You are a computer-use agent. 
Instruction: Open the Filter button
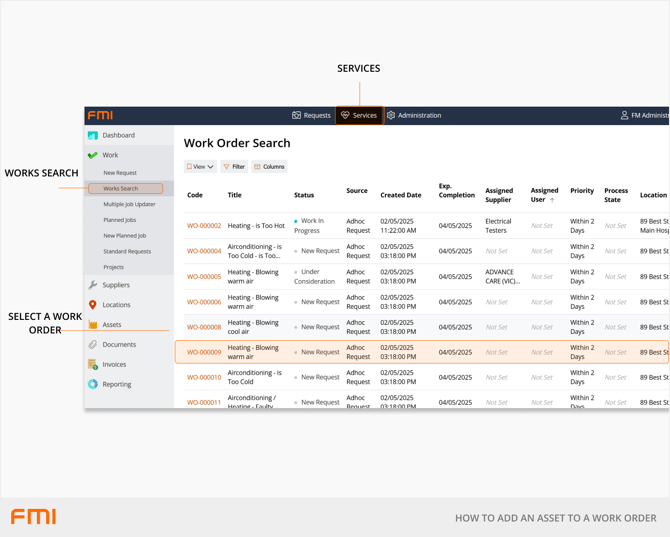pyautogui.click(x=234, y=167)
